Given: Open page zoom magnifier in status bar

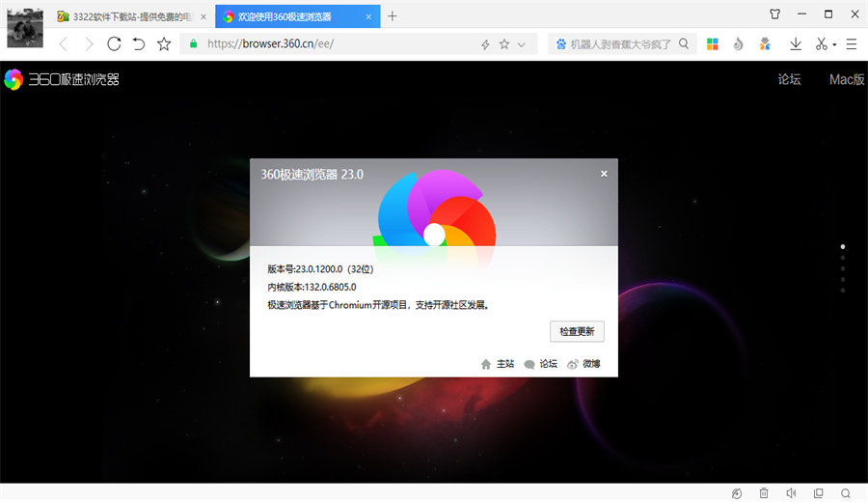Looking at the screenshot, I should click(845, 493).
